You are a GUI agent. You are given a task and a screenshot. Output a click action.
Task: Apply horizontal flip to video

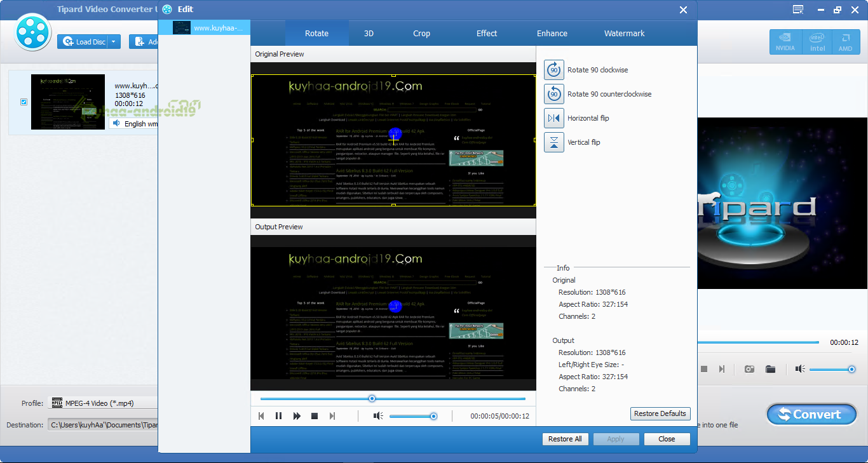(554, 118)
